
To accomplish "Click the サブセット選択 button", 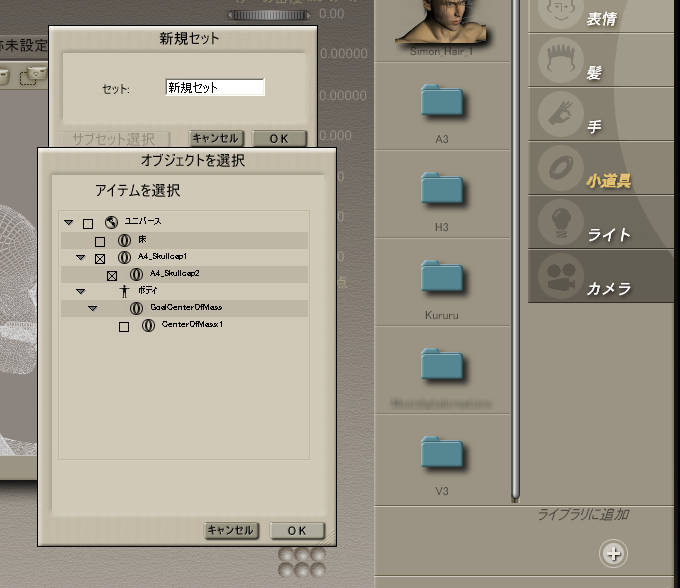I will tap(114, 139).
